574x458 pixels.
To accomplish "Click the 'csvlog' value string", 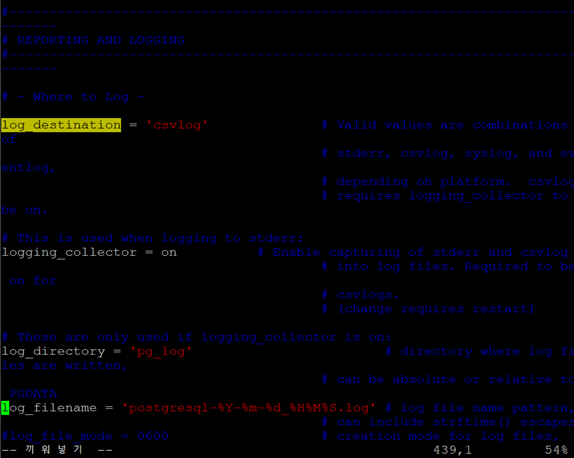I will point(177,125).
